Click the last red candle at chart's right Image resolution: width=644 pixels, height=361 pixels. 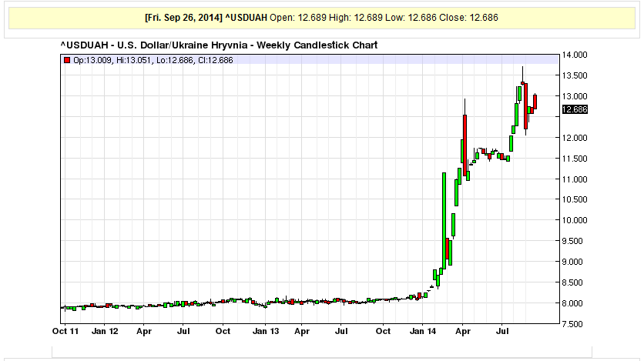(x=535, y=102)
